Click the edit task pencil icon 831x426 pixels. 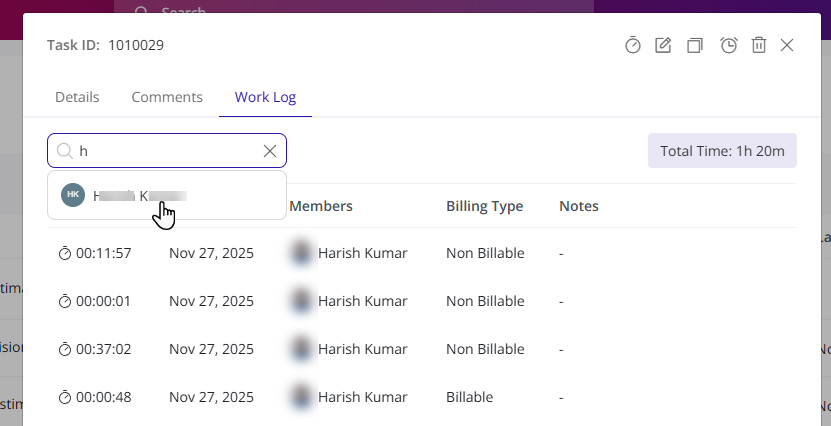[x=663, y=45]
